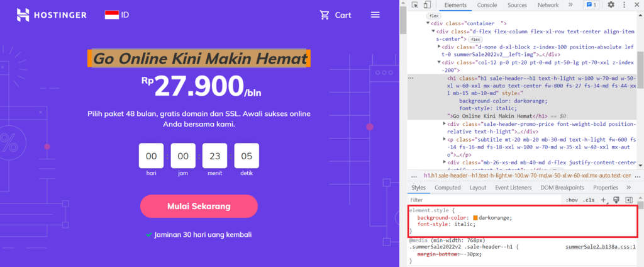Open the DevTools three-dot customize menu
Viewport: 644px width, 267px height.
625,5
